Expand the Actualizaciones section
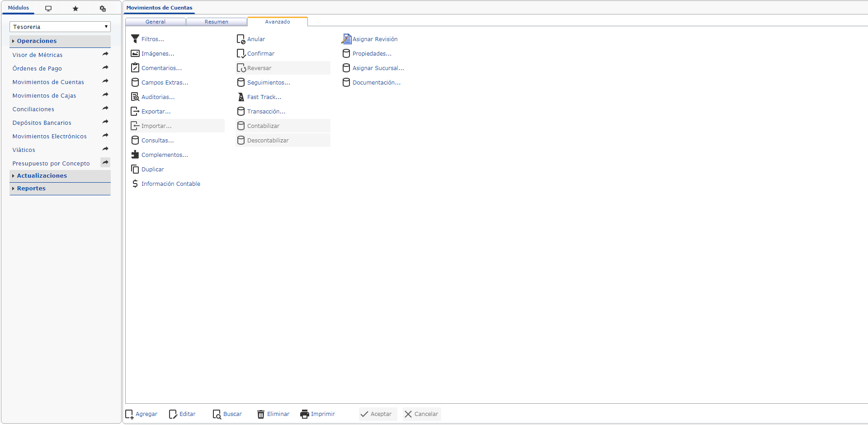The image size is (868, 425). point(42,176)
